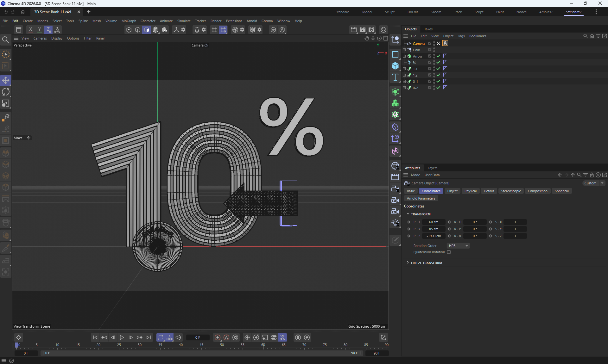Click the Cube primitive icon

(x=395, y=66)
